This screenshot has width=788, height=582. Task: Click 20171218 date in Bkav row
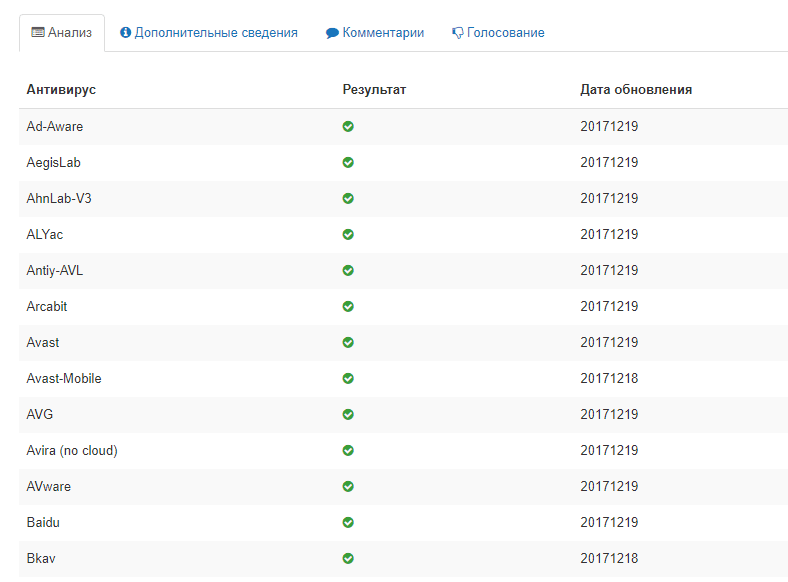coord(609,558)
